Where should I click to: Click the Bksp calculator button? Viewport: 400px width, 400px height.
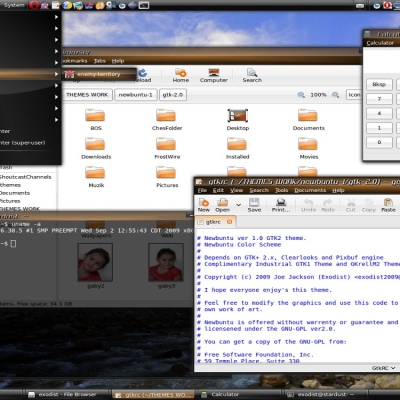[x=379, y=84]
